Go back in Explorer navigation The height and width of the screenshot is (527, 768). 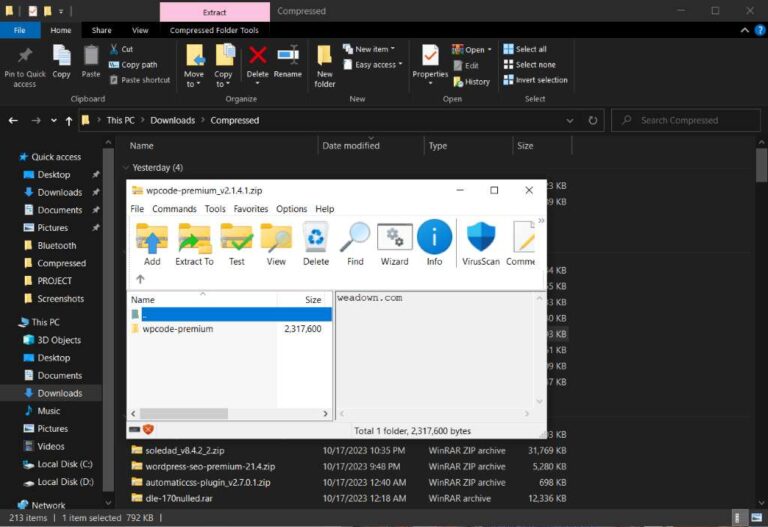click(x=13, y=120)
